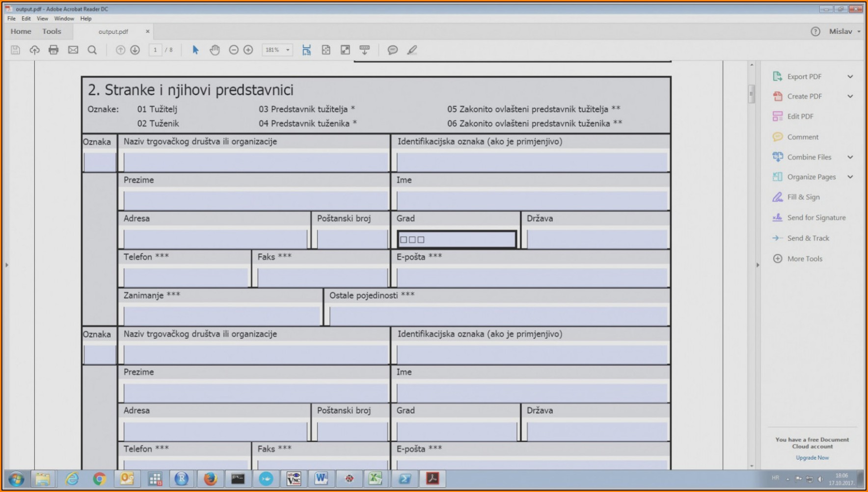Expand the Organize Pages section
The width and height of the screenshot is (868, 492).
(x=850, y=177)
